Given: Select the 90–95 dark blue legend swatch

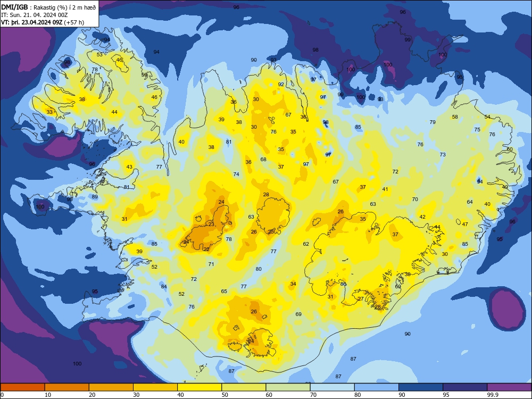Looking at the screenshot, I should pos(421,387).
